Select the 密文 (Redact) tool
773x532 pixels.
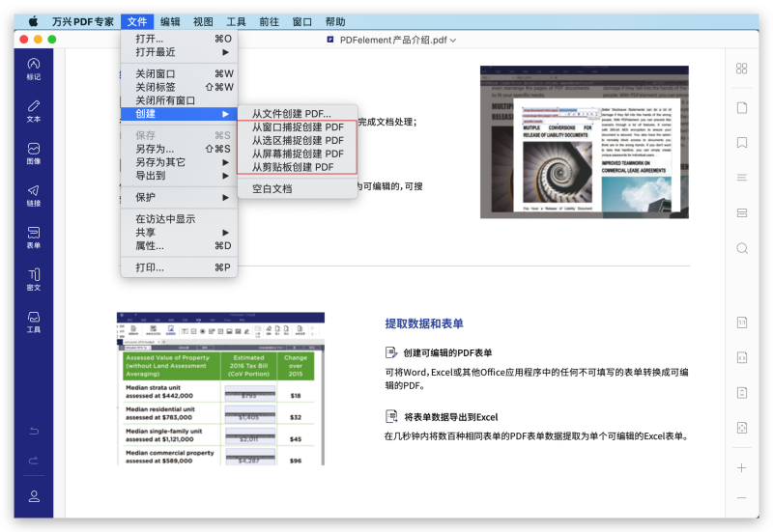[34, 279]
